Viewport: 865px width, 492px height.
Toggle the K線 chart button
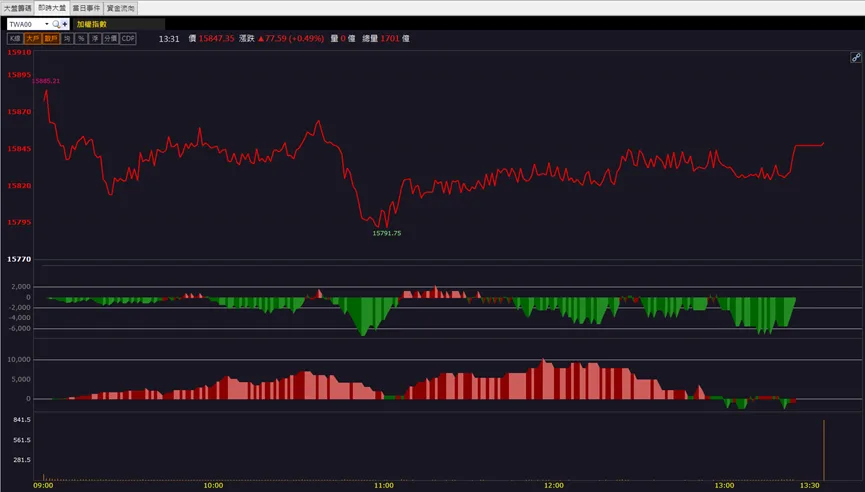(x=15, y=39)
